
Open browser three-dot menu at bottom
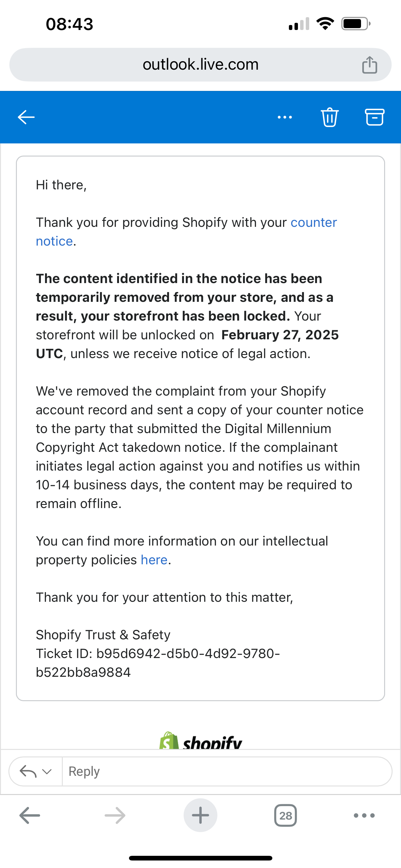364,816
